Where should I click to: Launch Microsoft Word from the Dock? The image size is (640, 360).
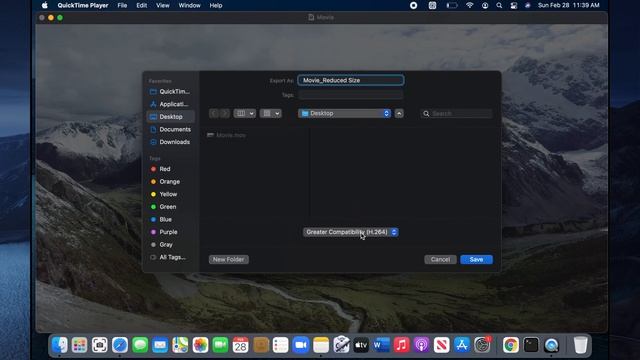coord(381,345)
